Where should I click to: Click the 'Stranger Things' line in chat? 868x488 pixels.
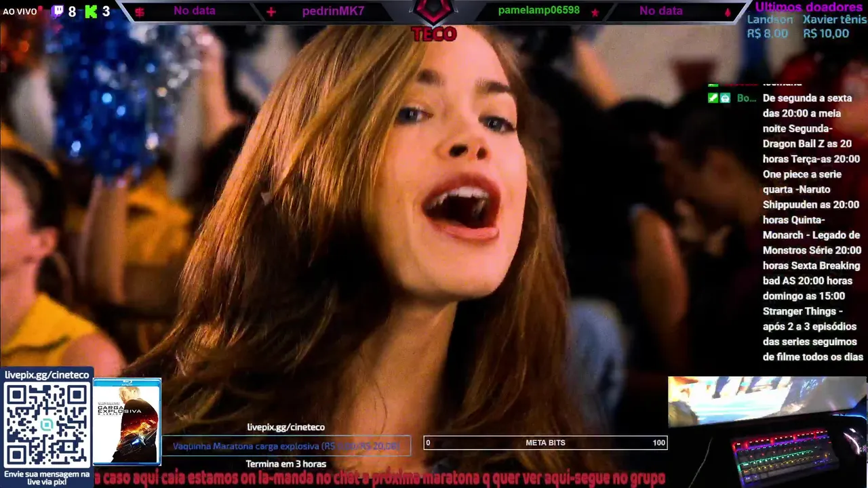803,311
